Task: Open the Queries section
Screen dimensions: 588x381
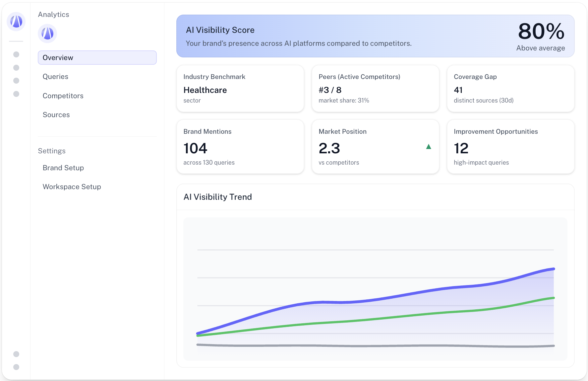Action: click(55, 77)
